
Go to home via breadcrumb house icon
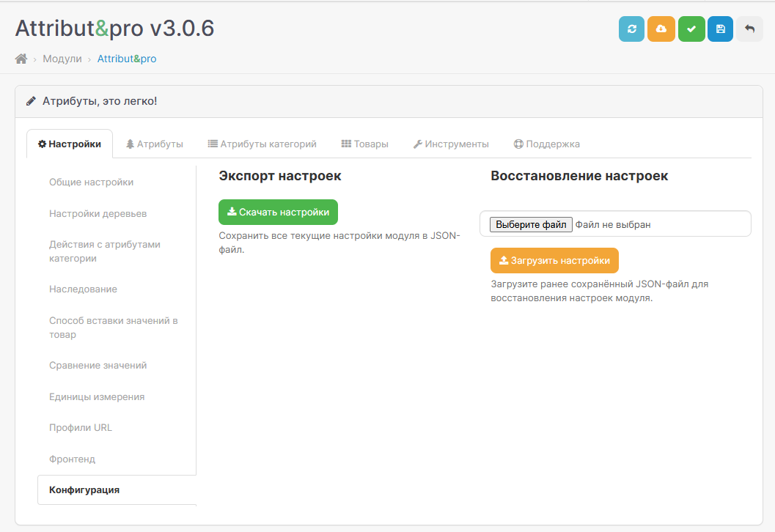[21, 59]
